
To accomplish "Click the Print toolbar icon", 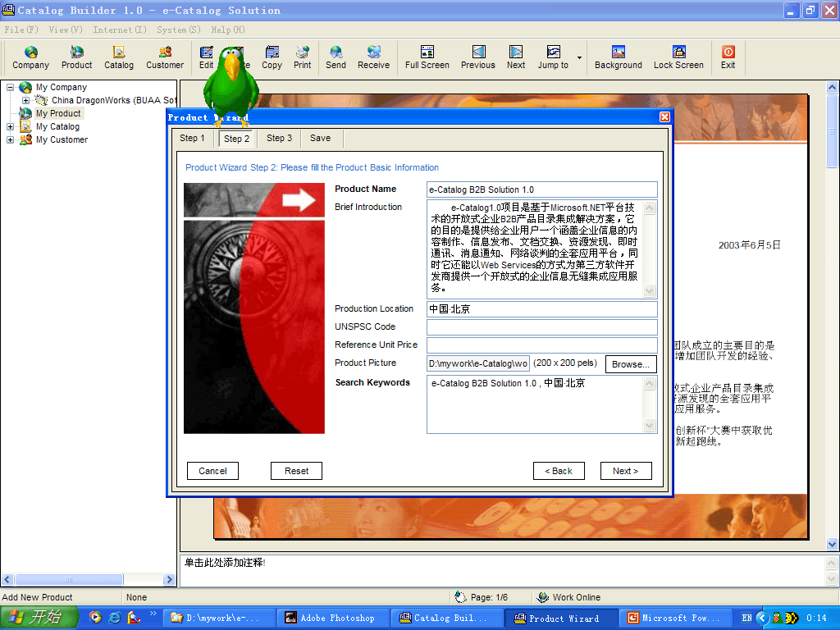I will click(x=302, y=57).
